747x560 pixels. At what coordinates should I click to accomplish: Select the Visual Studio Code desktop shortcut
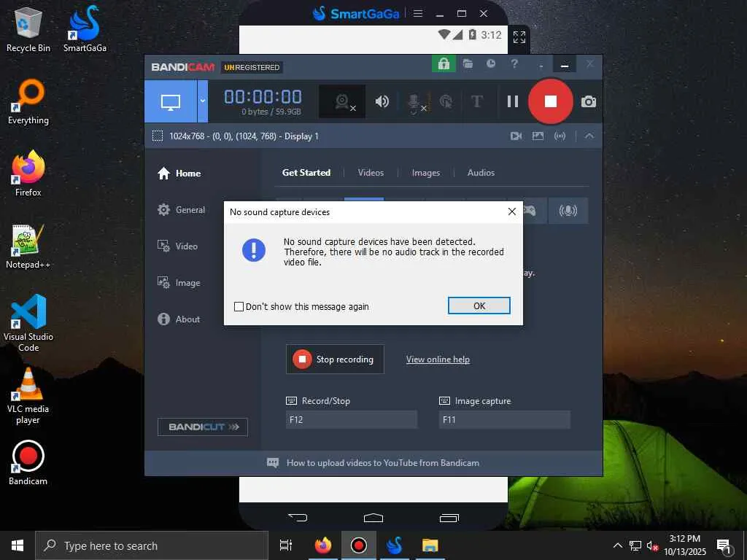pyautogui.click(x=28, y=323)
